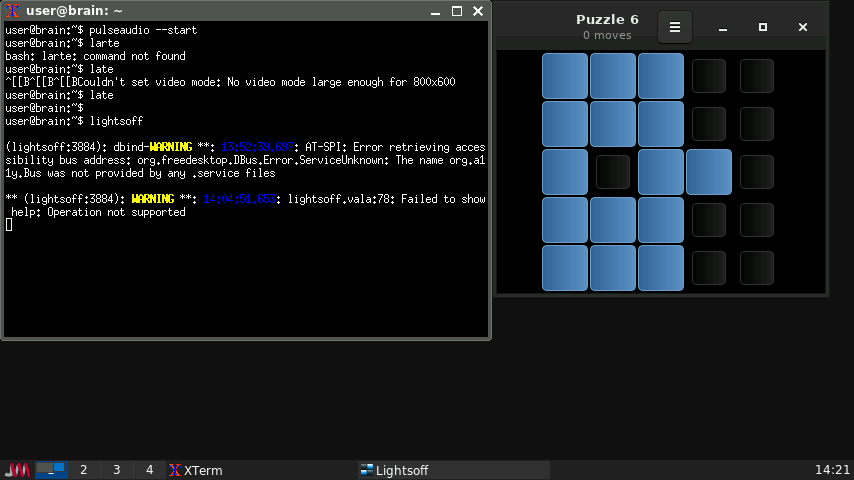854x480 pixels.
Task: Open the XTerm window menu icon in the title bar
Action: click(x=14, y=11)
